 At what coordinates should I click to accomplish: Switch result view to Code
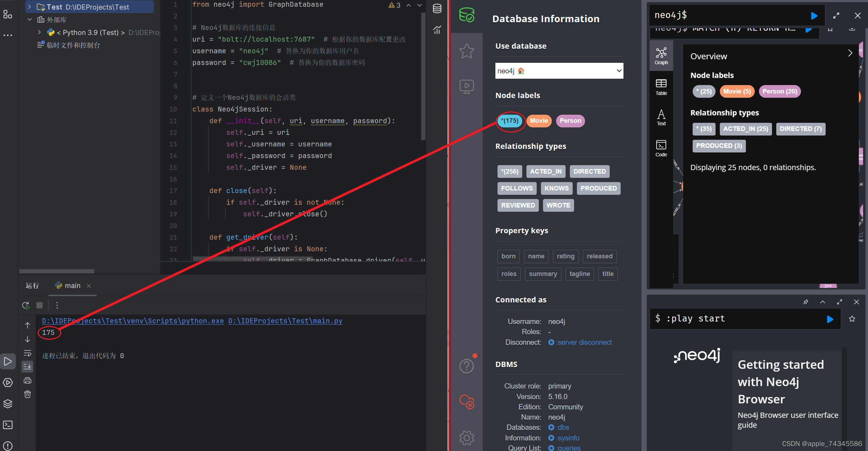click(661, 148)
